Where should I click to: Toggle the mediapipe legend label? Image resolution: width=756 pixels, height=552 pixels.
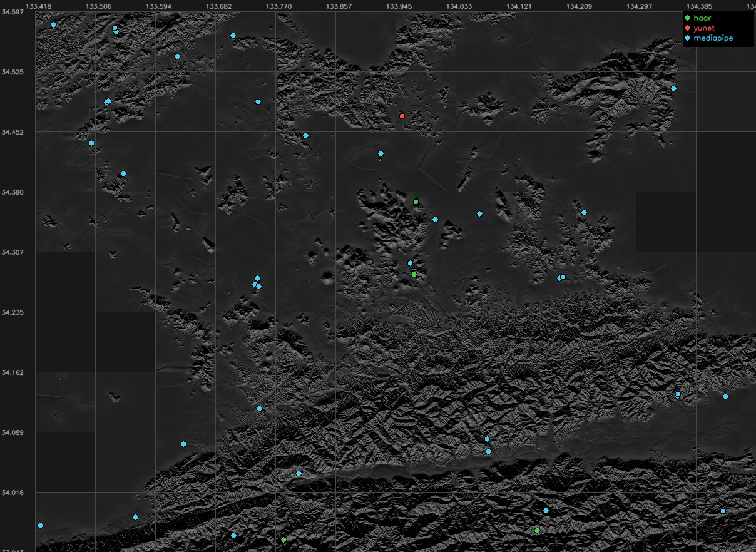(713, 38)
